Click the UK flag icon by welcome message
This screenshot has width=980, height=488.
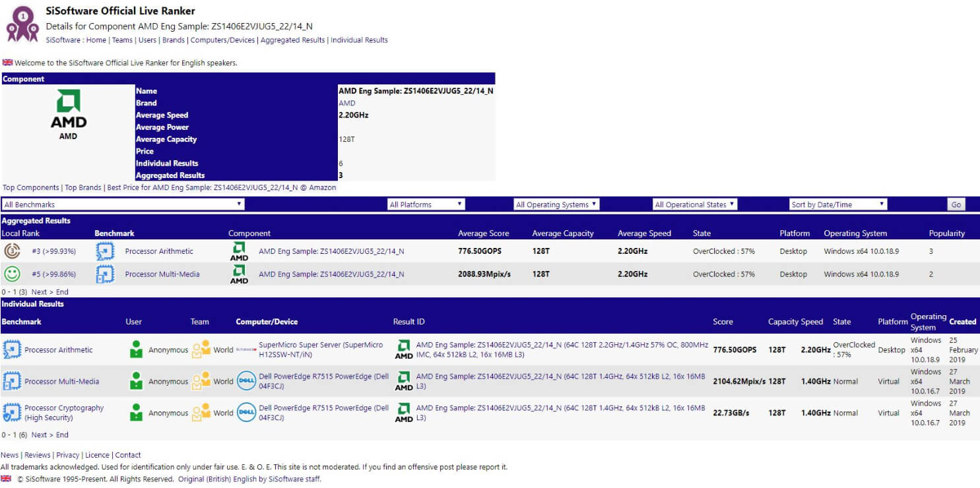[x=7, y=63]
